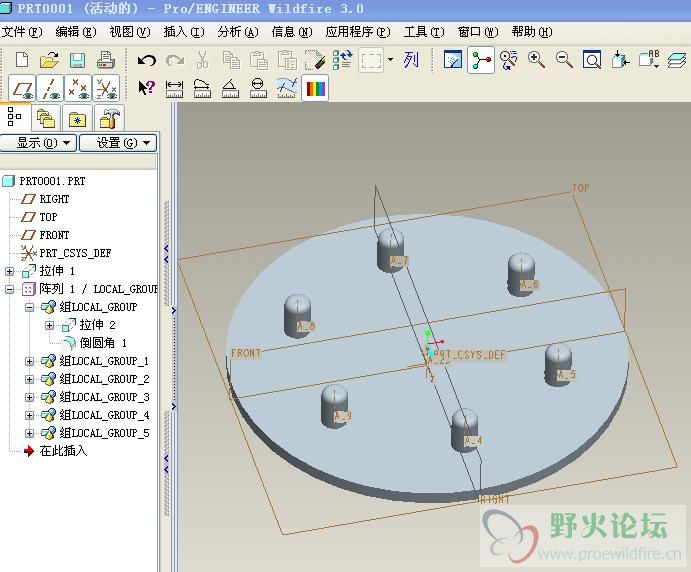Open Paste Special icon
The image size is (691, 572).
tap(287, 60)
